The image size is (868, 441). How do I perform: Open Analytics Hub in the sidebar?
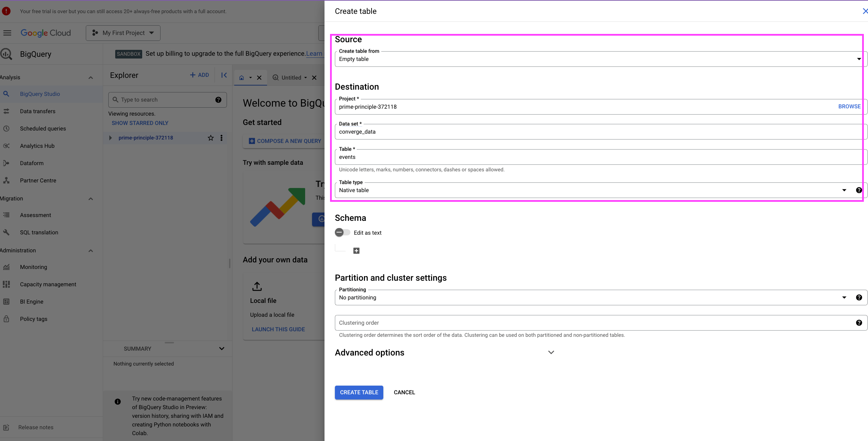(51, 146)
